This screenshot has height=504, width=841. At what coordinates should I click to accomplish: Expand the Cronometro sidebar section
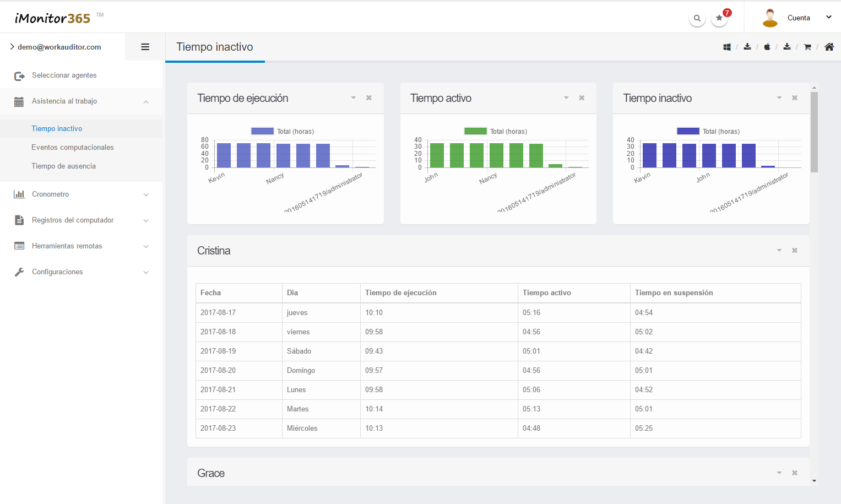coord(81,194)
